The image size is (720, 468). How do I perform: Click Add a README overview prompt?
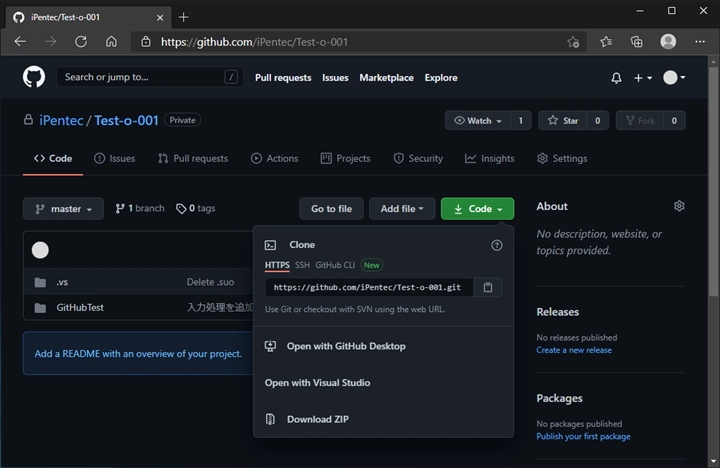coord(138,354)
